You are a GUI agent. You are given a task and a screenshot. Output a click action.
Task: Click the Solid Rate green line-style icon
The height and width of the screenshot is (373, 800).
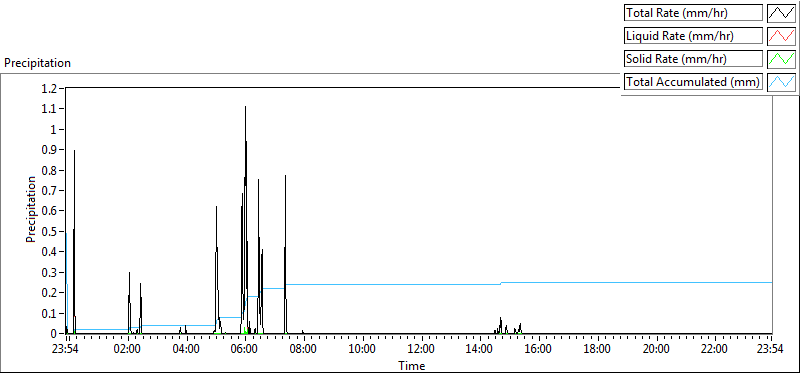tap(781, 58)
